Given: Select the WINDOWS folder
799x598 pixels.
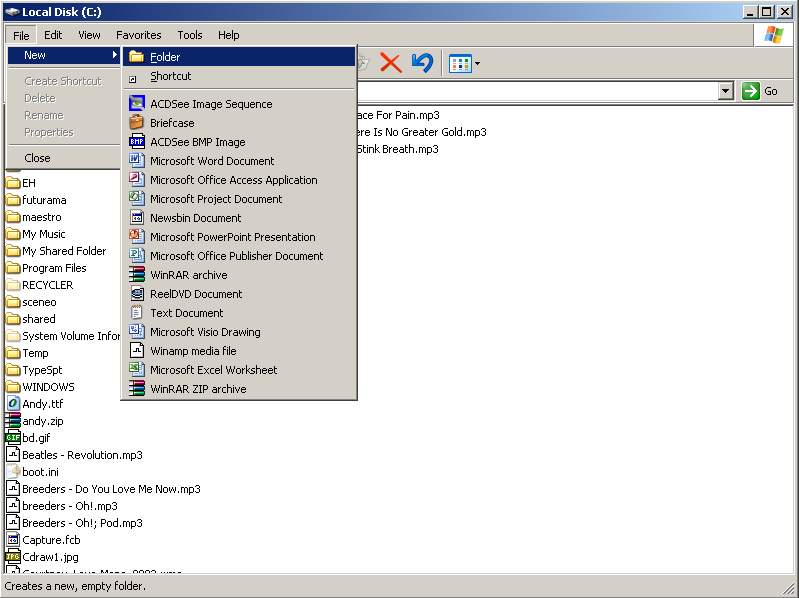Looking at the screenshot, I should pos(40,387).
